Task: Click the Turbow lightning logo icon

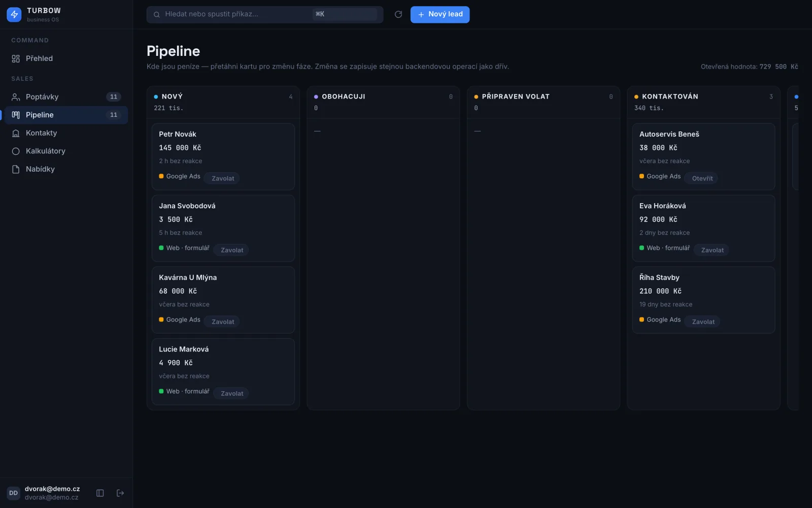Action: coord(14,14)
